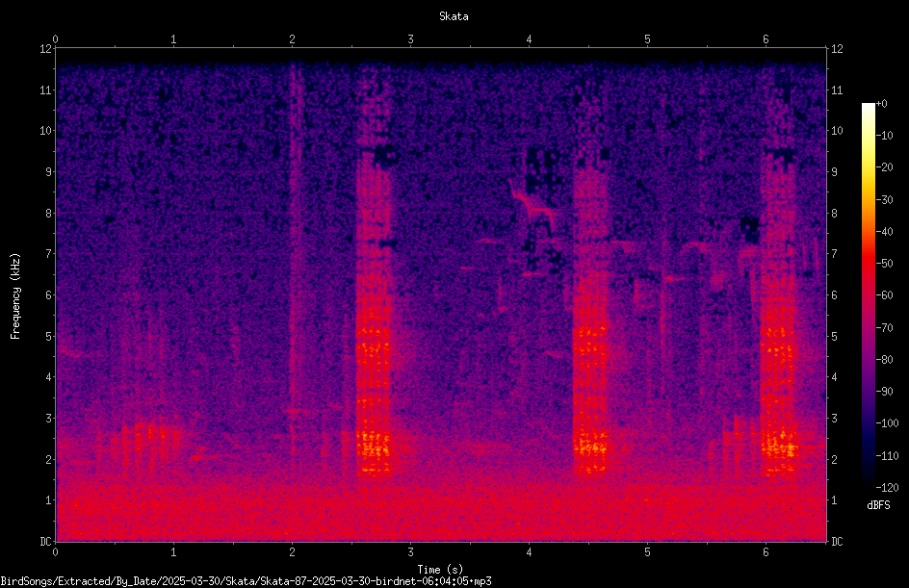Click the "dBFS" colorbar unit label
Image resolution: width=909 pixels, height=588 pixels.
click(877, 505)
